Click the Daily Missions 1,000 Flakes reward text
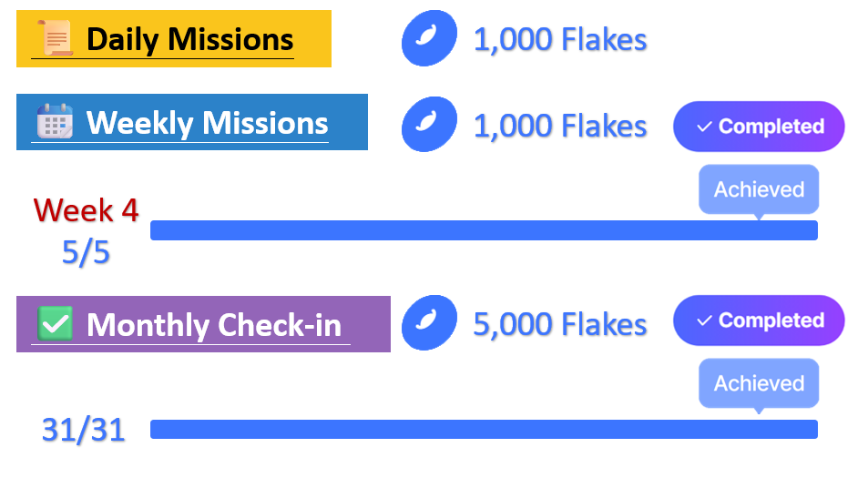The width and height of the screenshot is (868, 478). (x=560, y=40)
